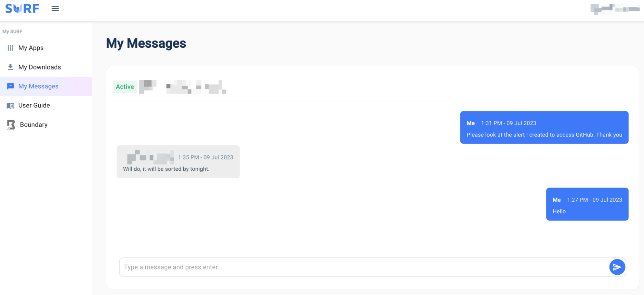Select My Messages sidebar item
This screenshot has width=644, height=295.
(x=46, y=86)
